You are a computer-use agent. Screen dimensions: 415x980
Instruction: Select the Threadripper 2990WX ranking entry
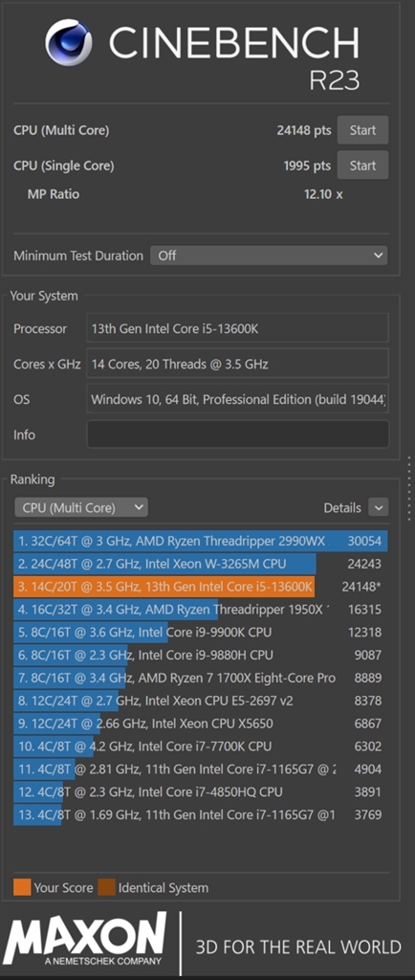coord(200,542)
